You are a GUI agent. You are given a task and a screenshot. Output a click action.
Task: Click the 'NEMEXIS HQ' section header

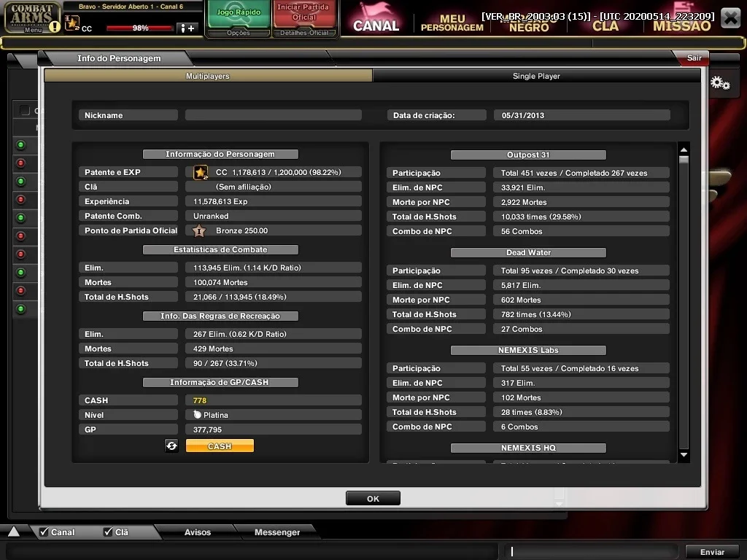click(x=528, y=448)
